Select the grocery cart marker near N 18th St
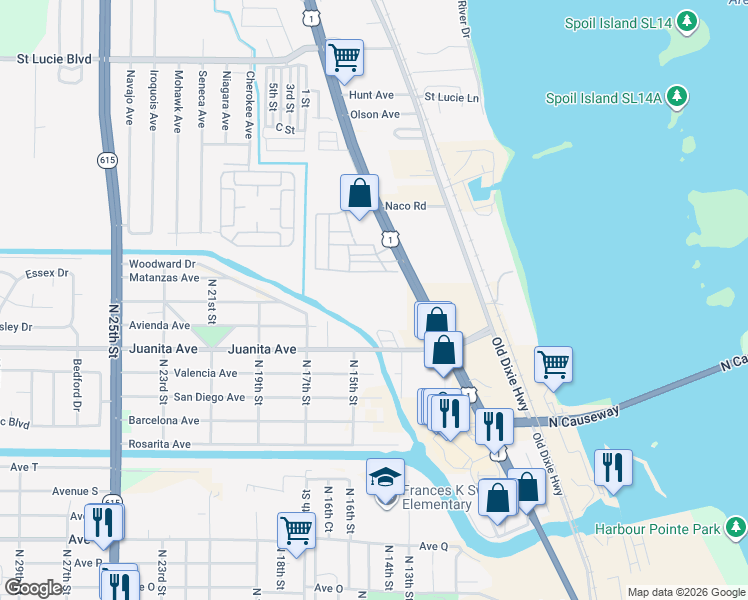 pyautogui.click(x=296, y=531)
